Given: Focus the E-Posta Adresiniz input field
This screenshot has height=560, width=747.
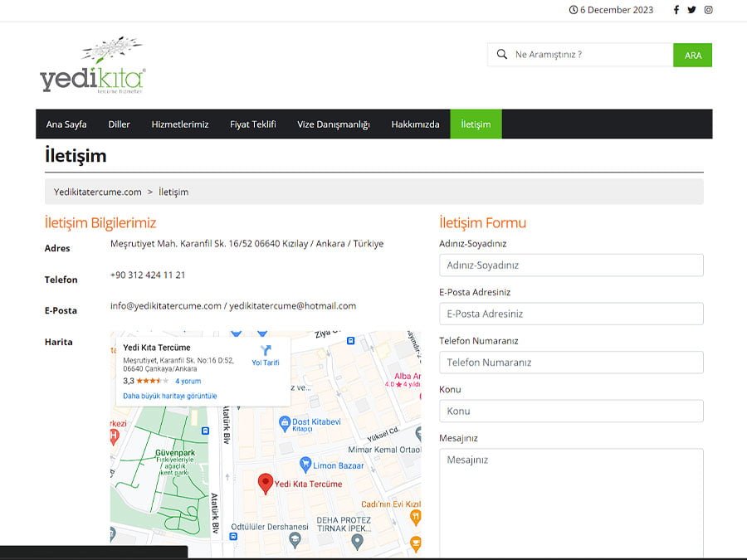Looking at the screenshot, I should [571, 314].
